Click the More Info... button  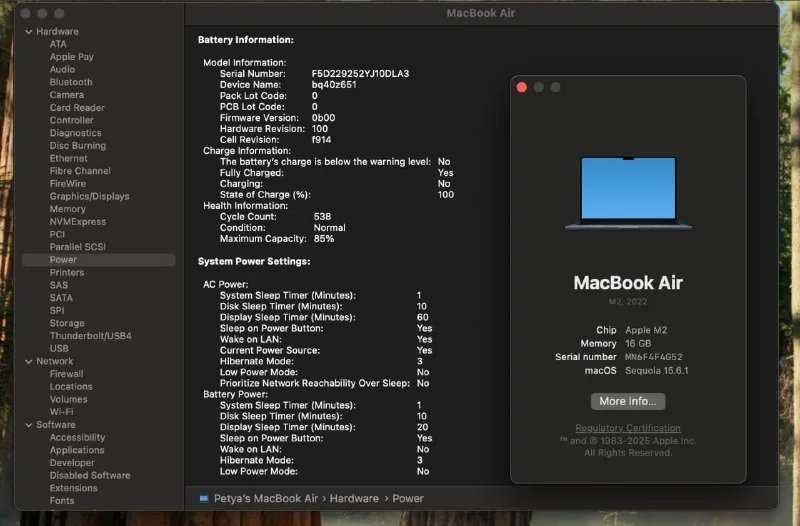coord(628,402)
